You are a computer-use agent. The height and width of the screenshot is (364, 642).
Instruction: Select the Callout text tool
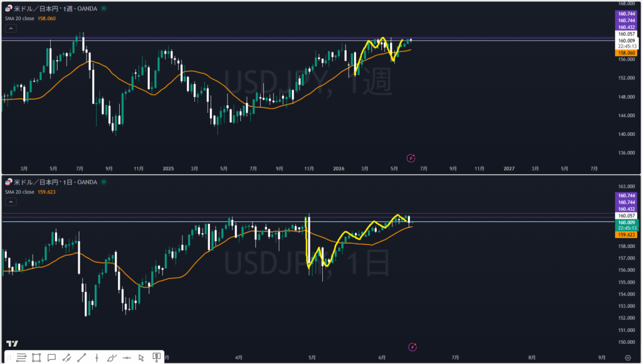click(x=51, y=358)
